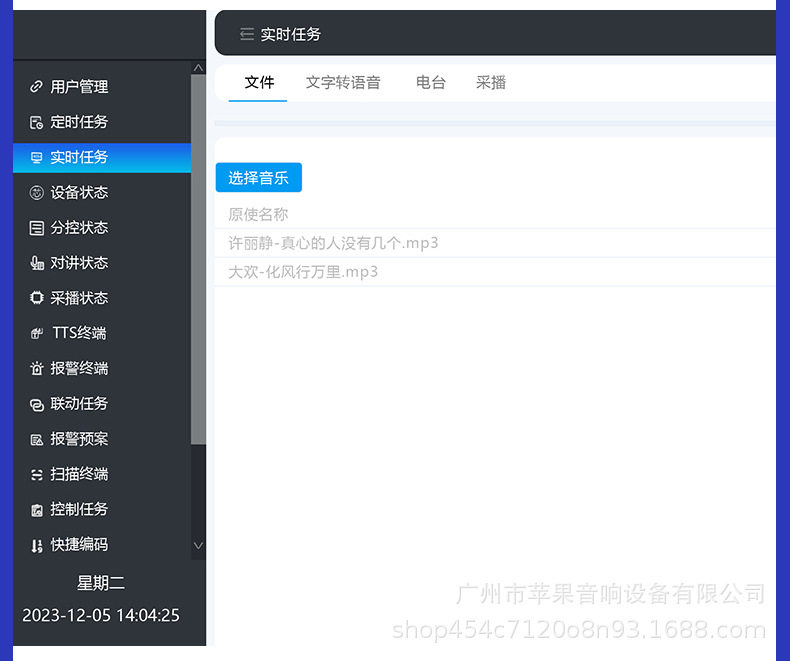Image resolution: width=790 pixels, height=661 pixels.
Task: Click the TTS终端 icon
Action: (x=36, y=333)
